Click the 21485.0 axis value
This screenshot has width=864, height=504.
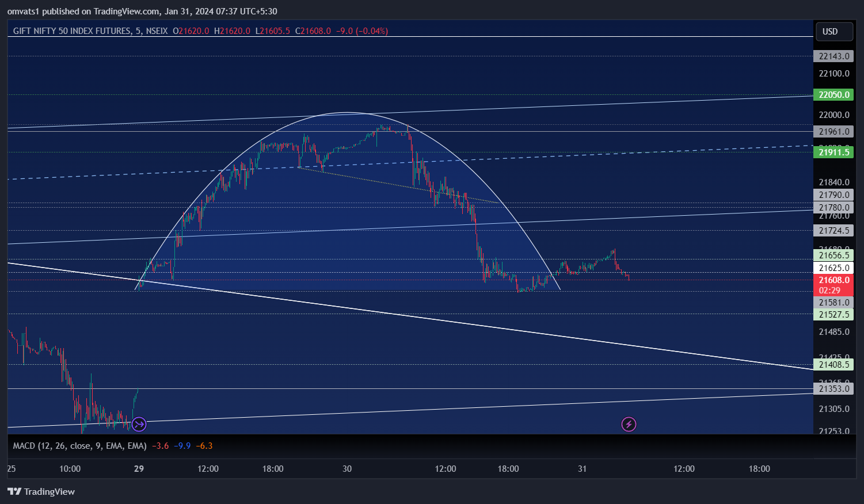834,332
